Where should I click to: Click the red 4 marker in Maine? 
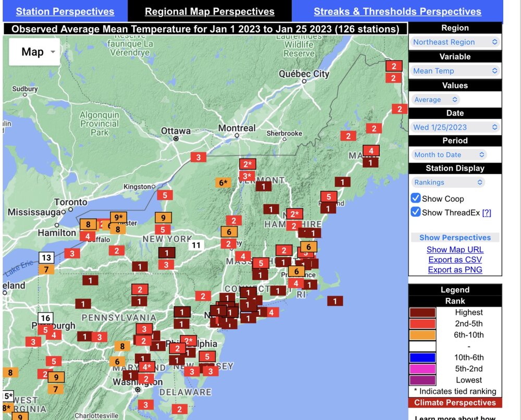click(x=371, y=151)
